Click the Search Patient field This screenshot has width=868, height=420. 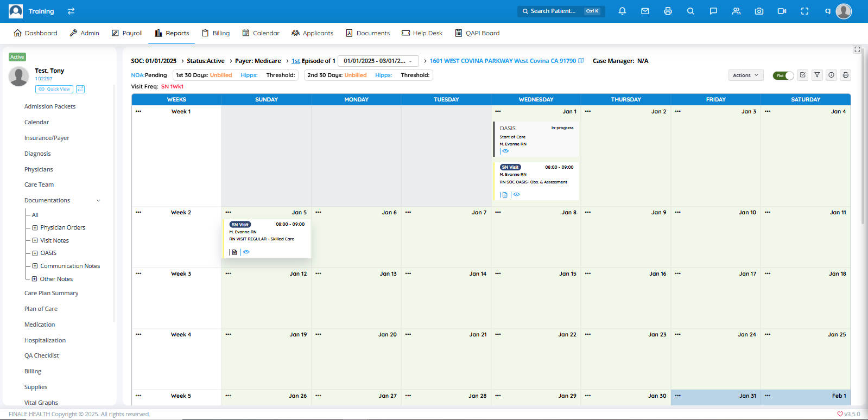[x=553, y=11]
